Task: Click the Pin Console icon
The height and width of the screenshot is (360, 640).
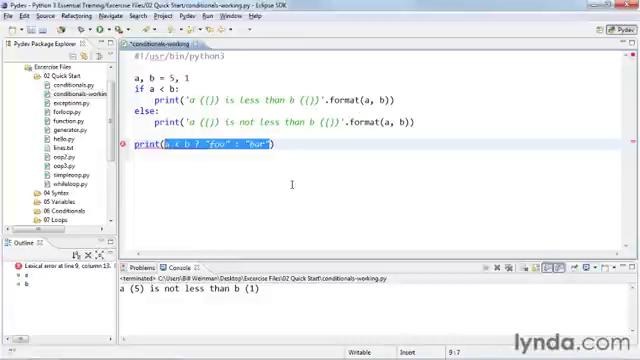Action: pyautogui.click(x=574, y=268)
